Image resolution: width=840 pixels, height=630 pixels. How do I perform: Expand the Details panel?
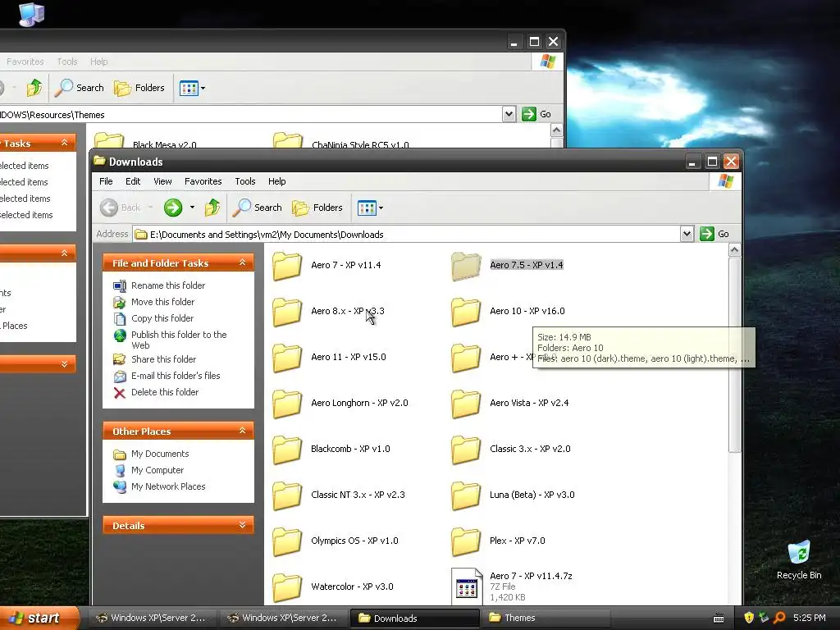(242, 525)
